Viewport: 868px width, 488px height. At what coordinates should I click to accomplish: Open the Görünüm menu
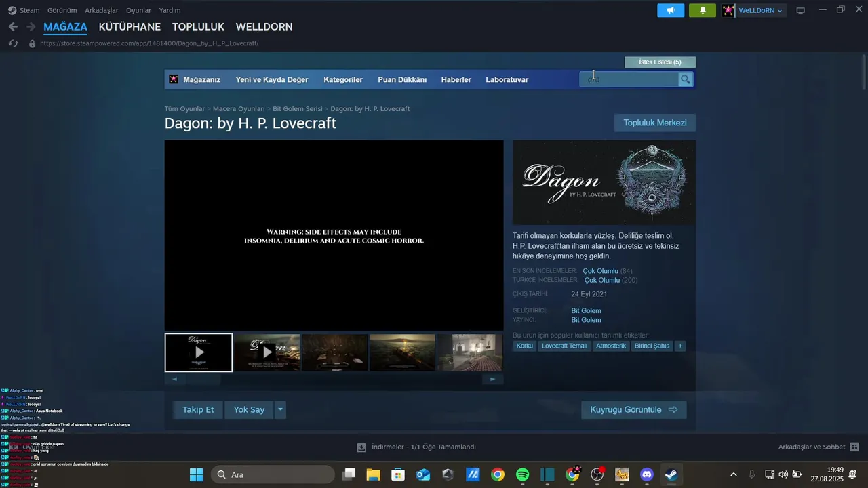[62, 10]
